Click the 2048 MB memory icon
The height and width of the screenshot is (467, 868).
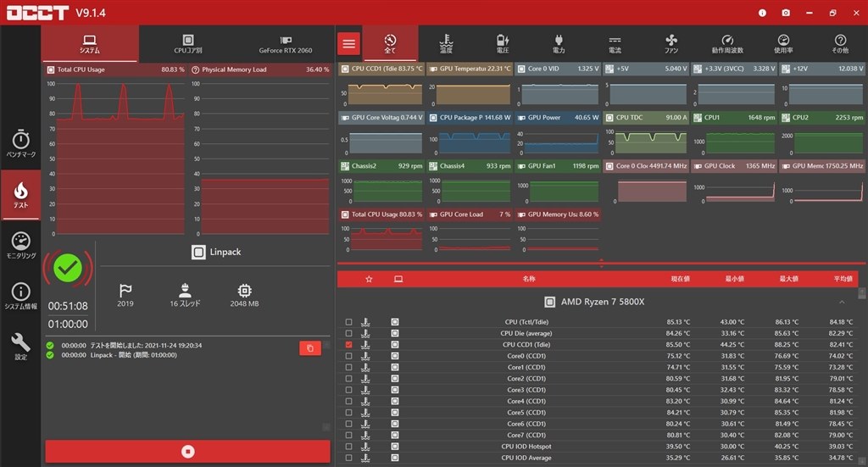(244, 295)
